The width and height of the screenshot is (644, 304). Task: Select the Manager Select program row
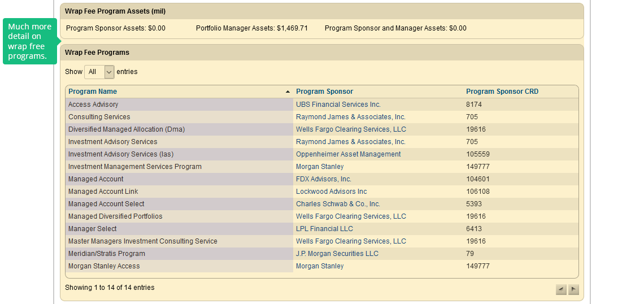(x=93, y=229)
